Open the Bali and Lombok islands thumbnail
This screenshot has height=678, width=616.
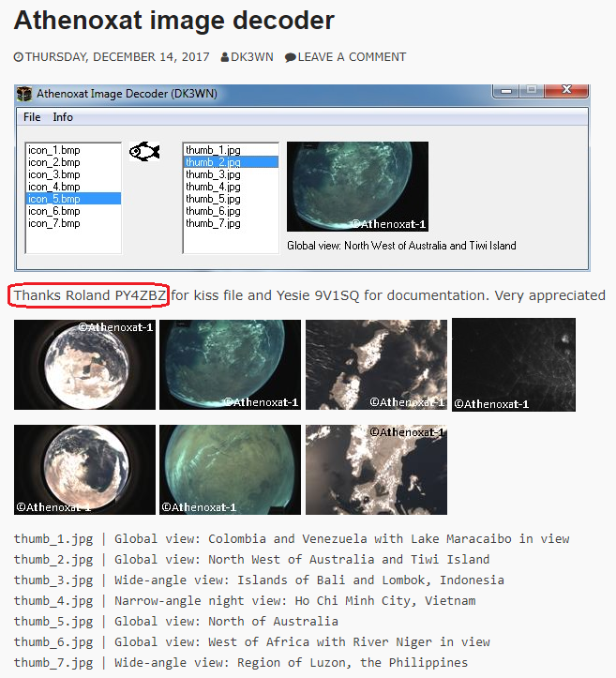point(376,365)
